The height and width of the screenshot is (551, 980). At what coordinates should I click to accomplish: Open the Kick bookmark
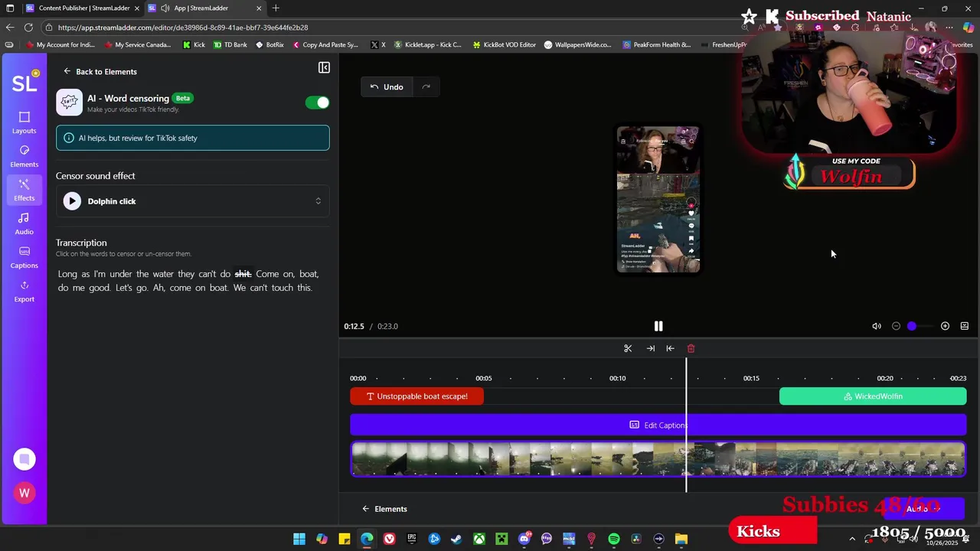click(x=194, y=45)
